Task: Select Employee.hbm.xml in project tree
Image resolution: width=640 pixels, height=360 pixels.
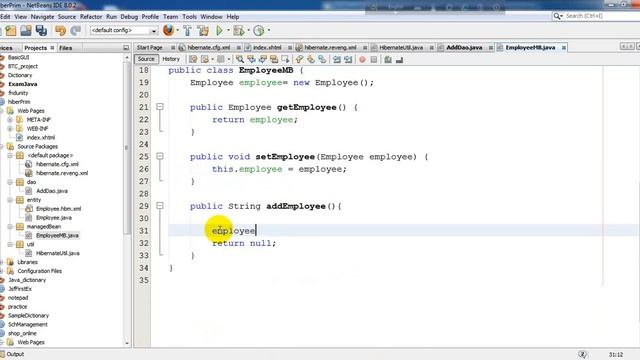Action: click(58, 209)
